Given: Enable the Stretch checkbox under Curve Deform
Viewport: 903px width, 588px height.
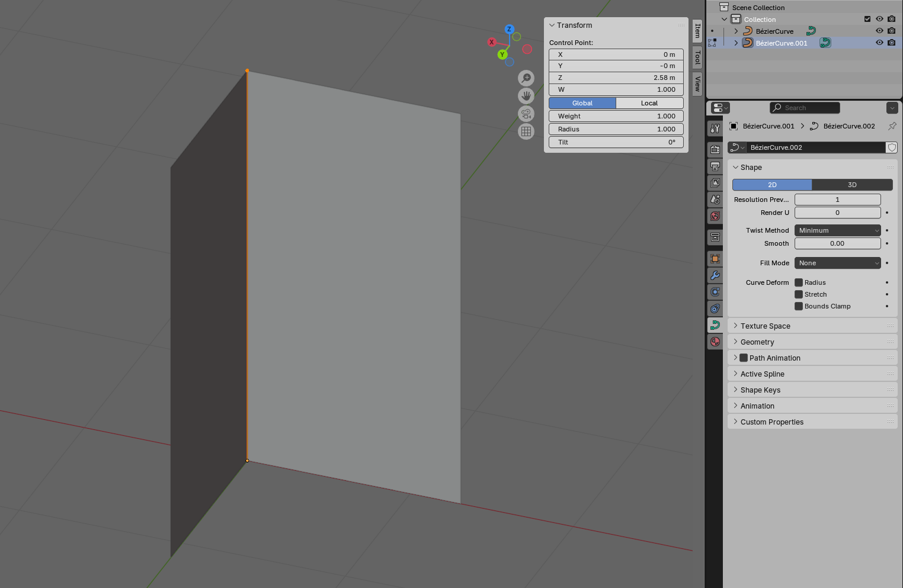Looking at the screenshot, I should coord(799,294).
